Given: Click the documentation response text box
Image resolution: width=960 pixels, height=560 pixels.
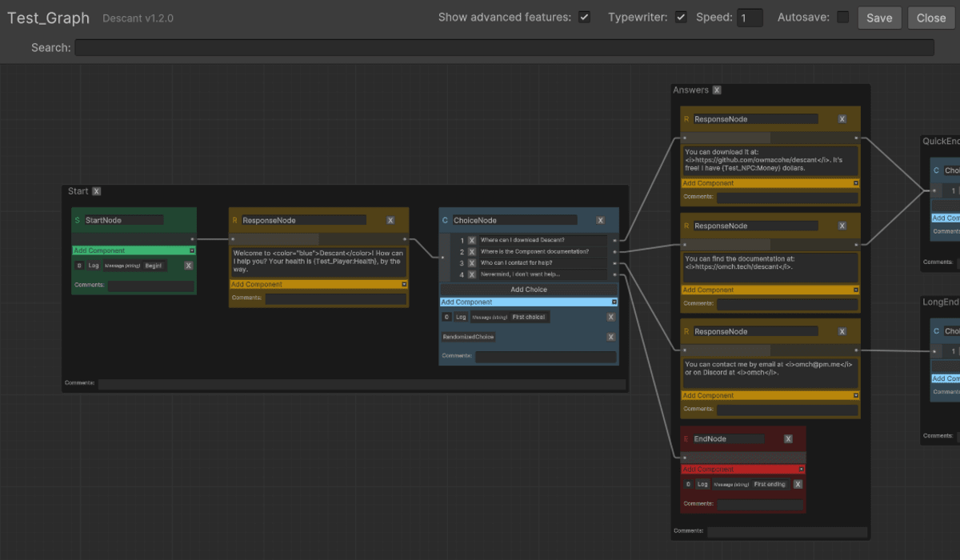Looking at the screenshot, I should pyautogui.click(x=770, y=267).
